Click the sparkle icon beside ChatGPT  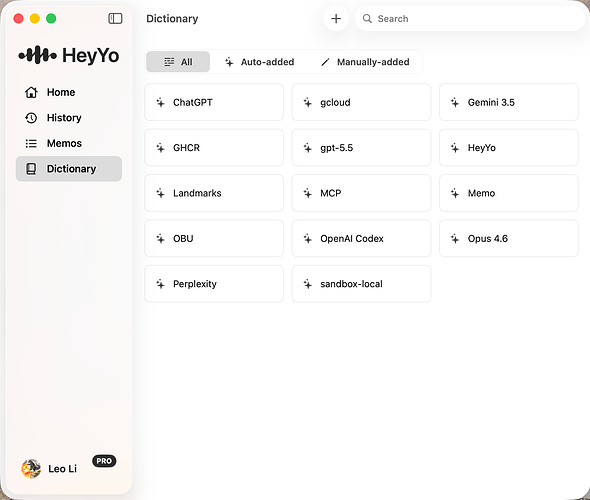[x=161, y=102]
